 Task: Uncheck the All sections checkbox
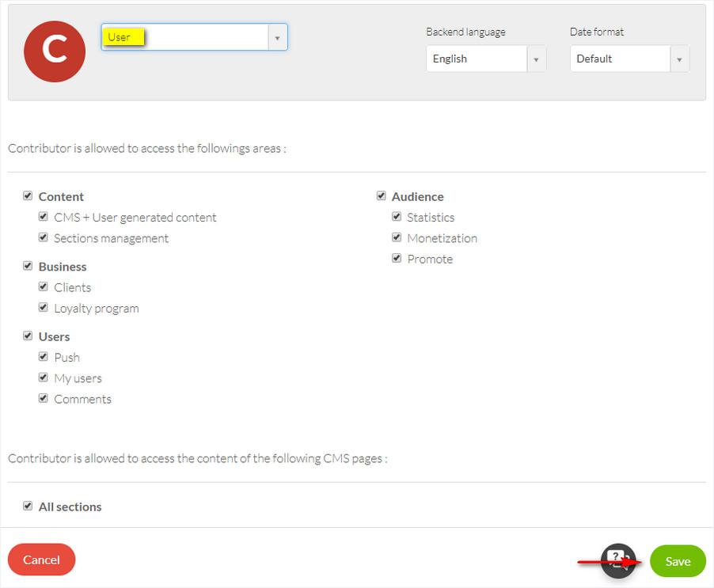[x=28, y=506]
